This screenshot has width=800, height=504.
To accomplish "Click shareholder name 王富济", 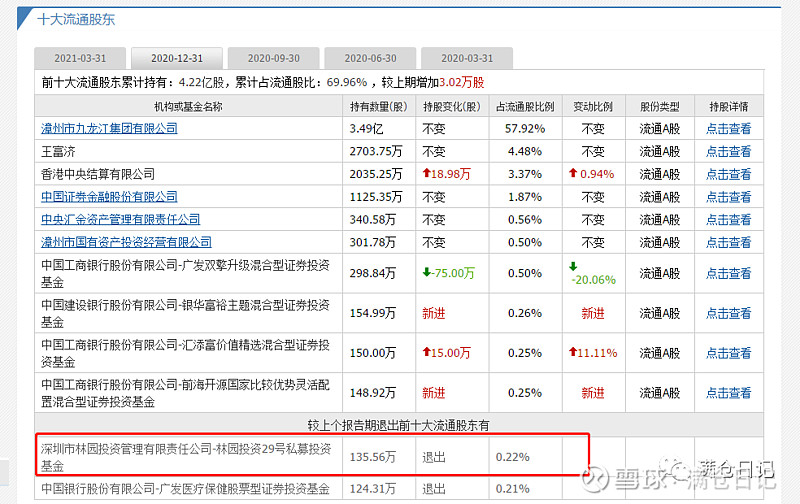I will coord(58,152).
